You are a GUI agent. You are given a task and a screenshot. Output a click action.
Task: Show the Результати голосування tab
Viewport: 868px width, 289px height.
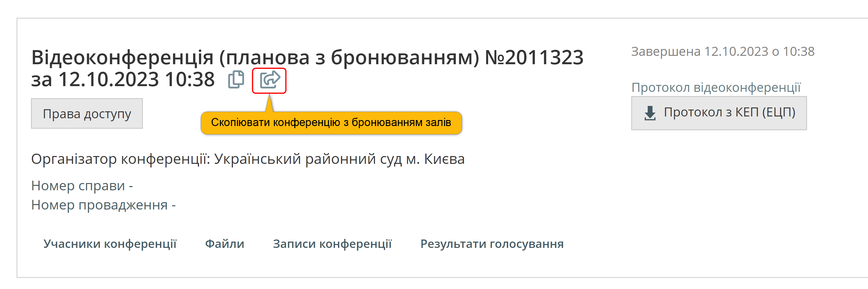point(492,243)
